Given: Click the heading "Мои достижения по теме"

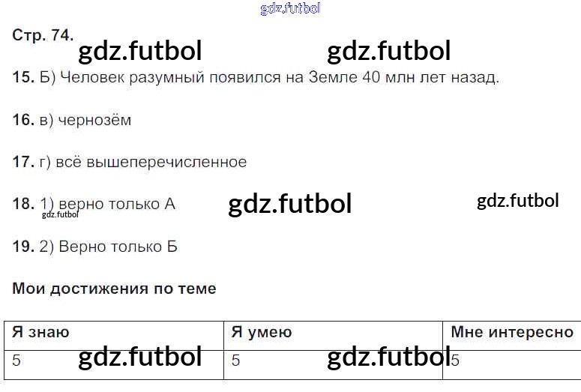Looking at the screenshot, I should [115, 289].
